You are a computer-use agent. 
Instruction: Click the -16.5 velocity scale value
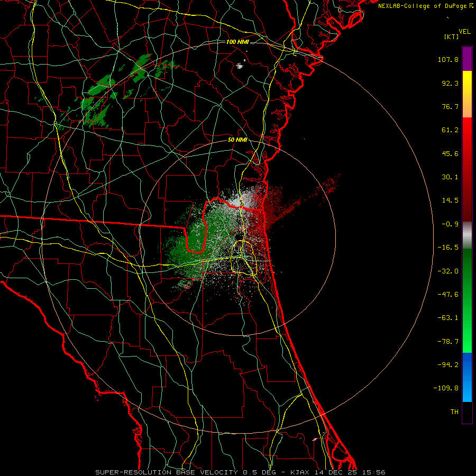pyautogui.click(x=448, y=248)
